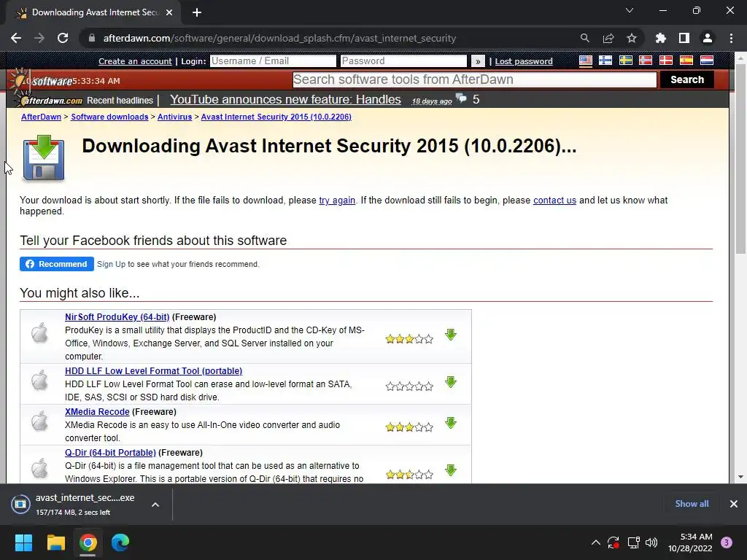Download NirSoft ProduKey via green arrow
Image resolution: width=747 pixels, height=560 pixels.
click(x=451, y=335)
